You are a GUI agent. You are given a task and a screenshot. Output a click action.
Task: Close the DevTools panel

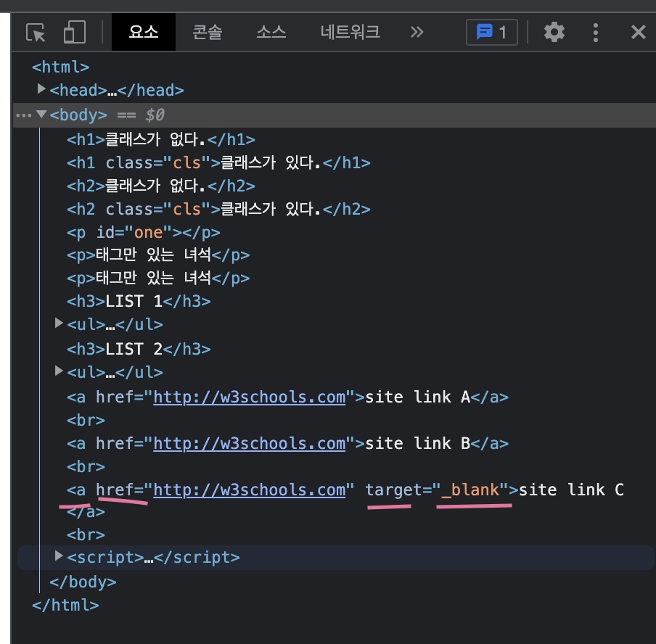[x=638, y=32]
